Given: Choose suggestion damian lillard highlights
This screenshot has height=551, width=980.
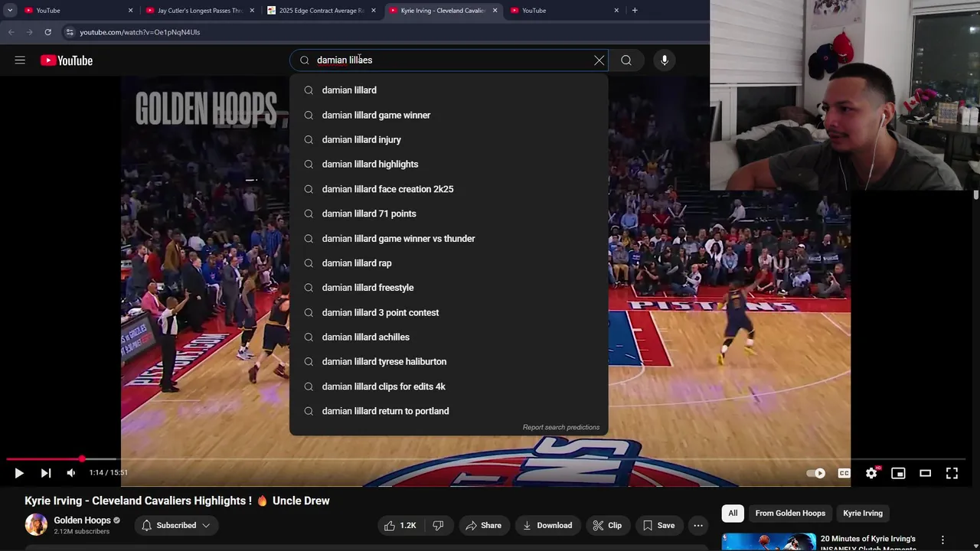Looking at the screenshot, I should pos(449,165).
